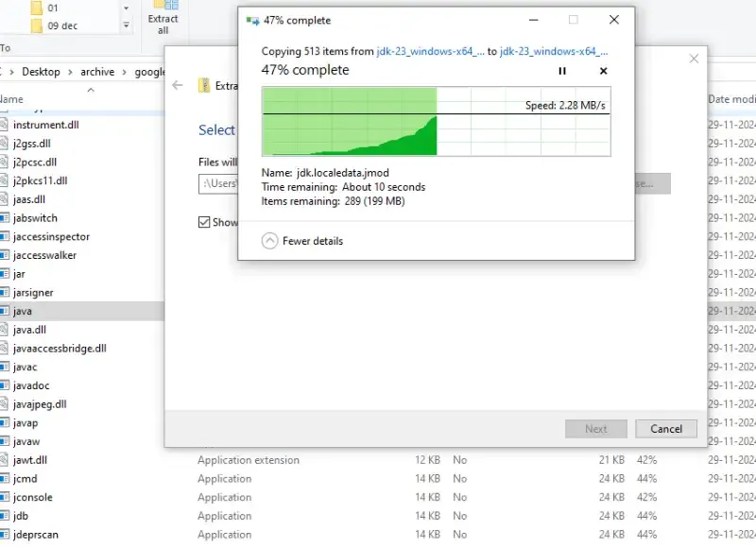
Task: Select the jconsole application
Action: coord(32,497)
